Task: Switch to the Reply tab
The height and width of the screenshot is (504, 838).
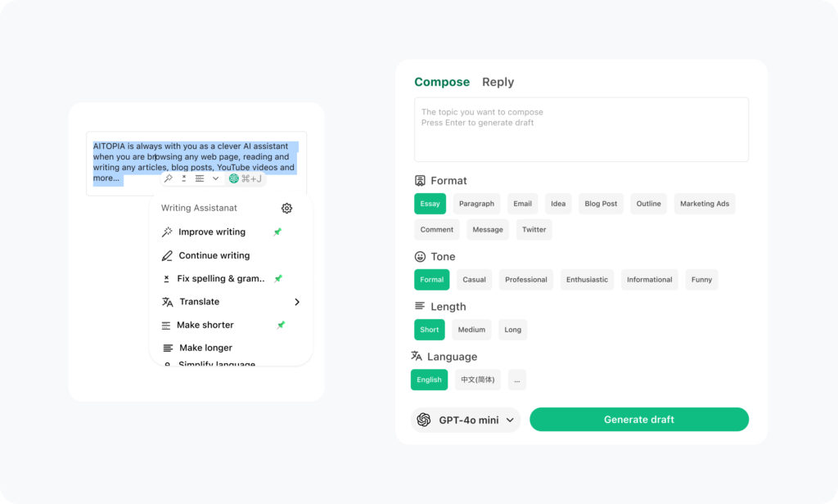Action: pyautogui.click(x=498, y=82)
